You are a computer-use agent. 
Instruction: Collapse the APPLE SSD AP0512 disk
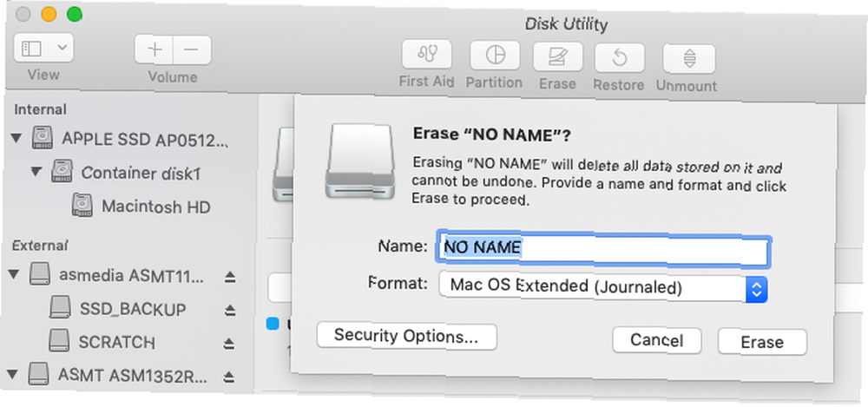(16, 136)
